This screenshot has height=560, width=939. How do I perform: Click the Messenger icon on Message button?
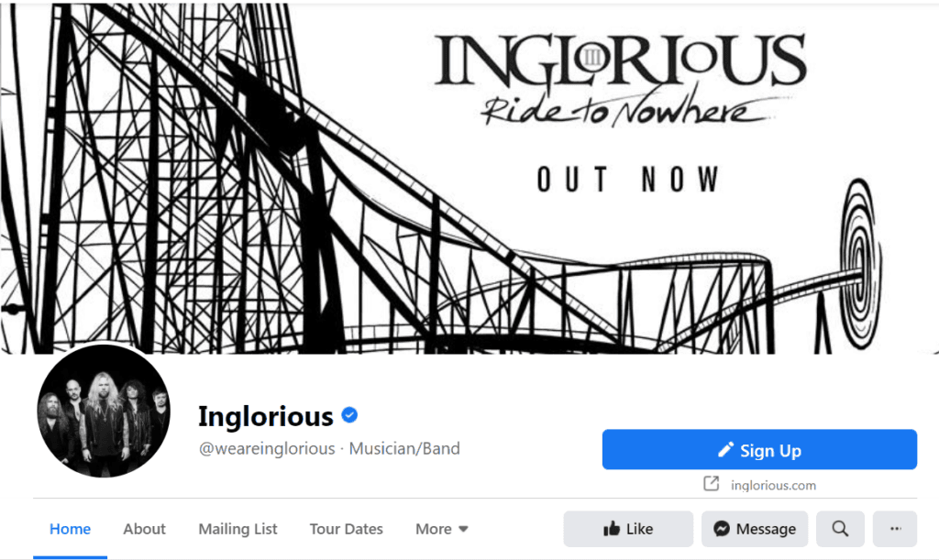click(722, 528)
